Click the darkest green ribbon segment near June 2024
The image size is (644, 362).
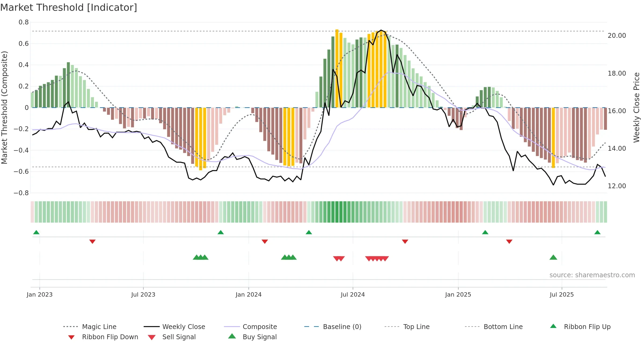337,212
